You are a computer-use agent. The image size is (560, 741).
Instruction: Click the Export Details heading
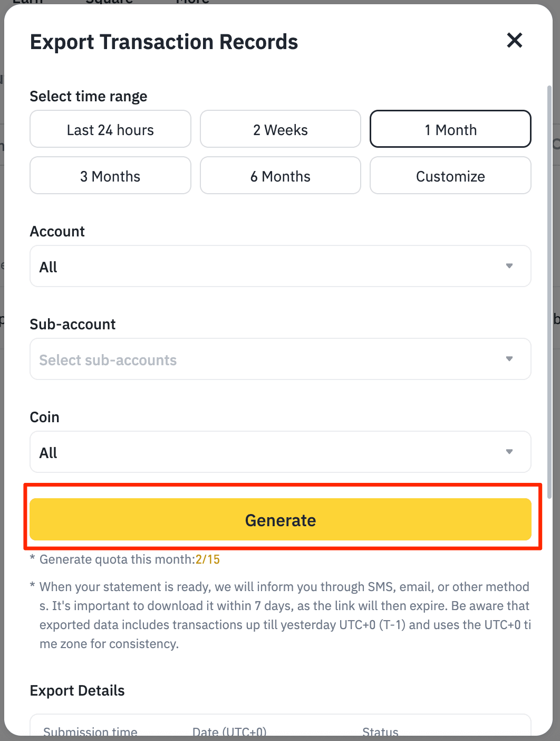(78, 690)
